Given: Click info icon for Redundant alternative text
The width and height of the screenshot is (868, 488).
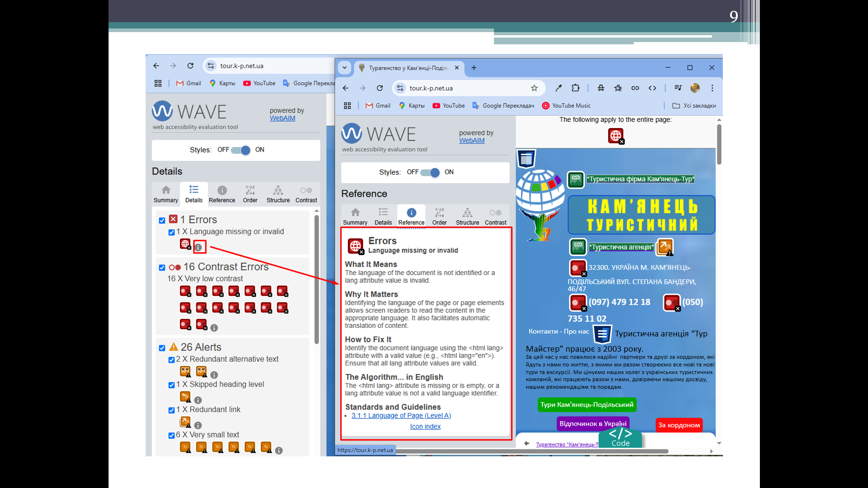Looking at the screenshot, I should [214, 375].
